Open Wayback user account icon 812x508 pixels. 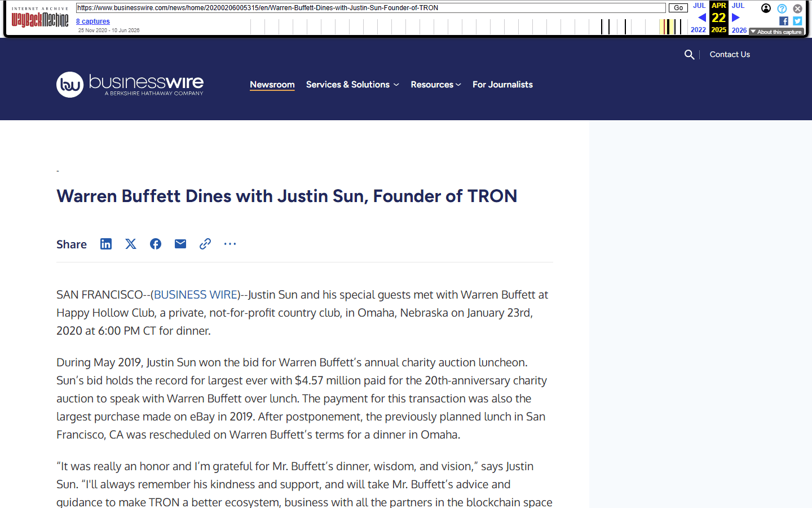[x=766, y=8]
